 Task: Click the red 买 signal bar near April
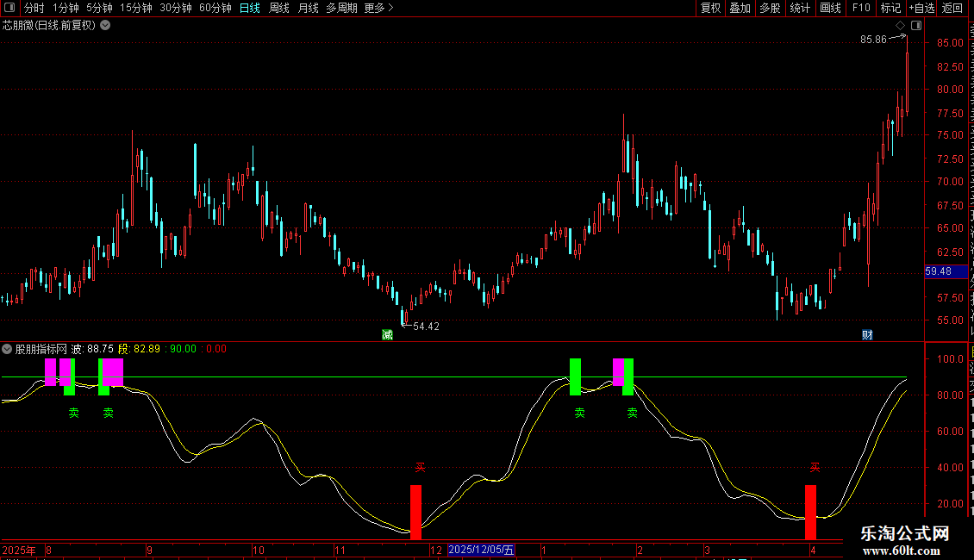[810, 512]
